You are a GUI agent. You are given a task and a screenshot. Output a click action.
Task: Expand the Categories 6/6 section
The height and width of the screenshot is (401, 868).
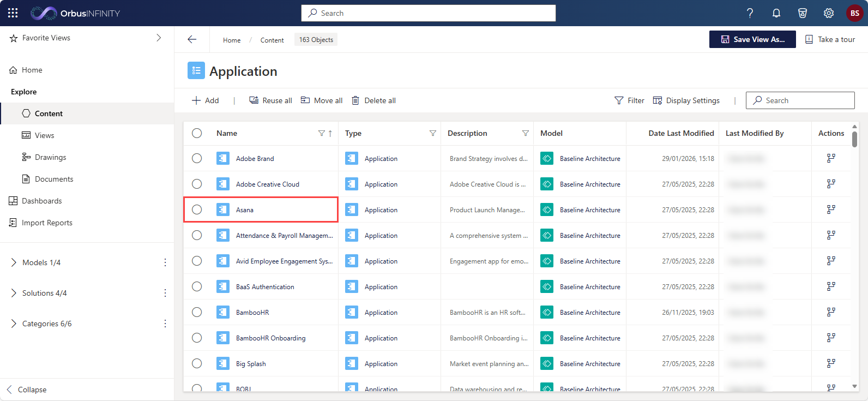click(x=14, y=324)
